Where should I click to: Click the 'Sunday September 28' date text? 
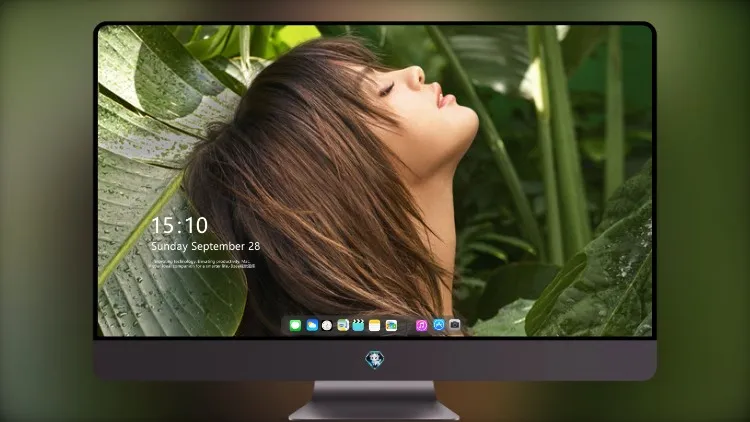pos(206,246)
